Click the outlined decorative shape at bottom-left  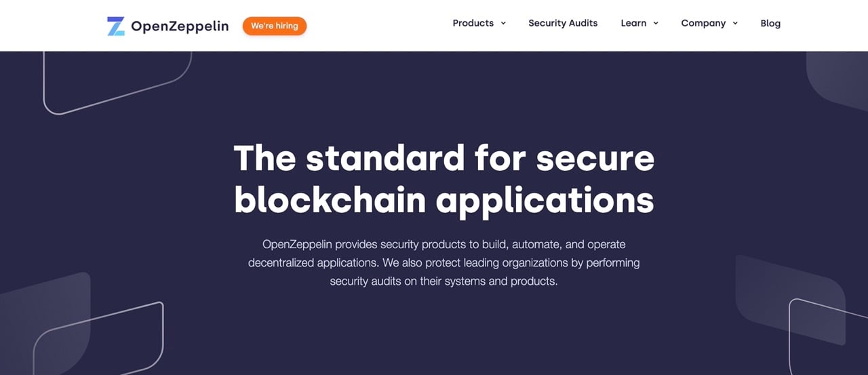point(98,338)
